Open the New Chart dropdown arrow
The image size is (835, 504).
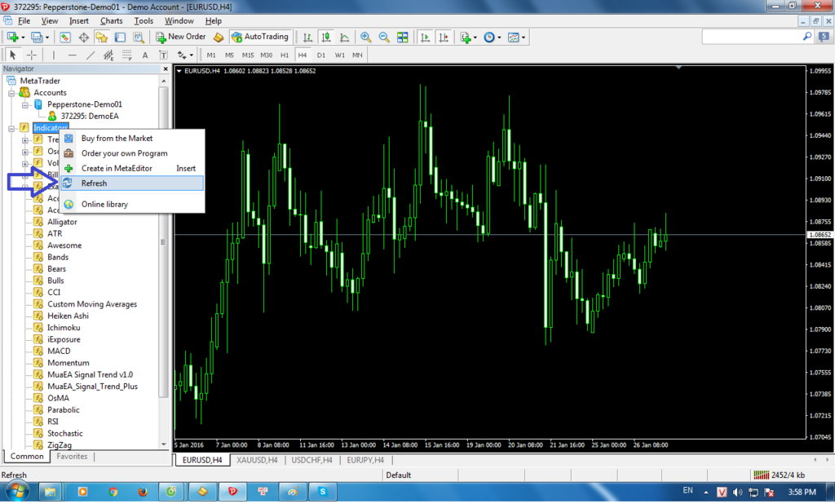coord(23,38)
